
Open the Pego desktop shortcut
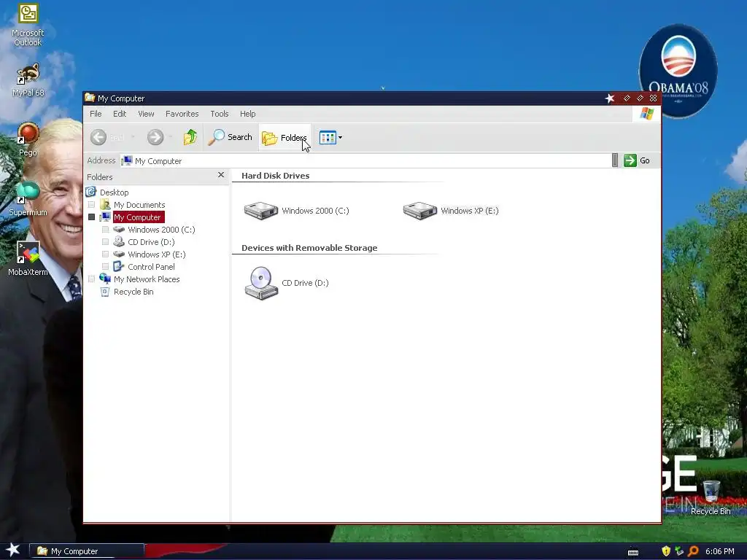pos(28,139)
